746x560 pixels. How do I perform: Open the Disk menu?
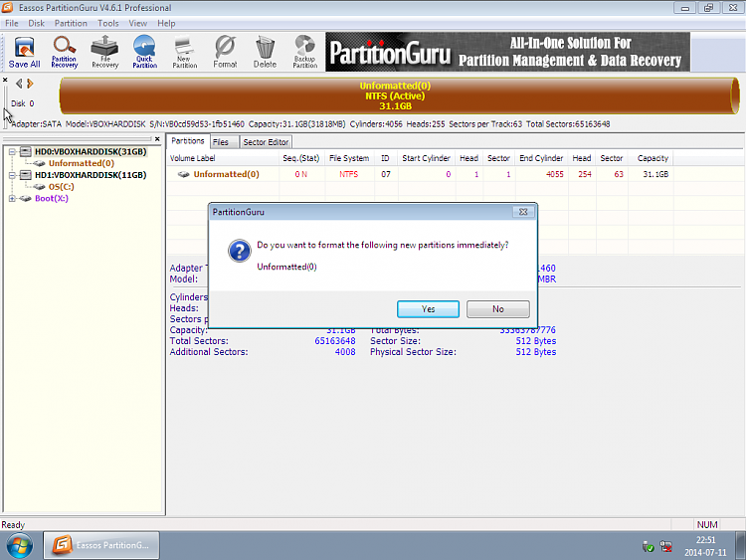click(36, 23)
